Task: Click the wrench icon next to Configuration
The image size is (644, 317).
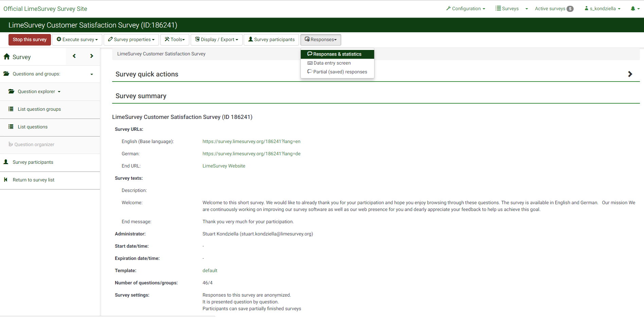Action: pos(449,8)
